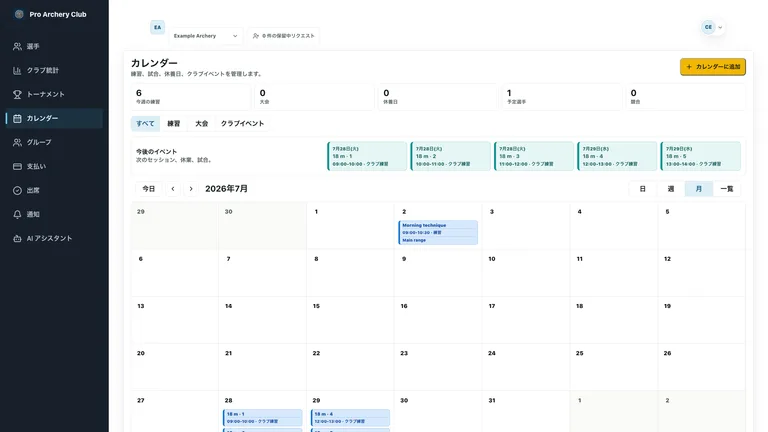Open the 選手 athletes sidebar icon
This screenshot has height=432, width=768.
[17, 47]
